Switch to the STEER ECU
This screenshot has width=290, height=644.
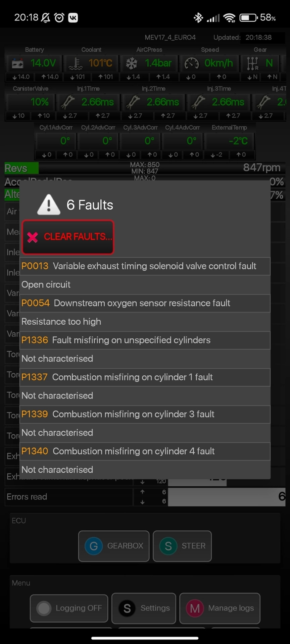tap(182, 546)
